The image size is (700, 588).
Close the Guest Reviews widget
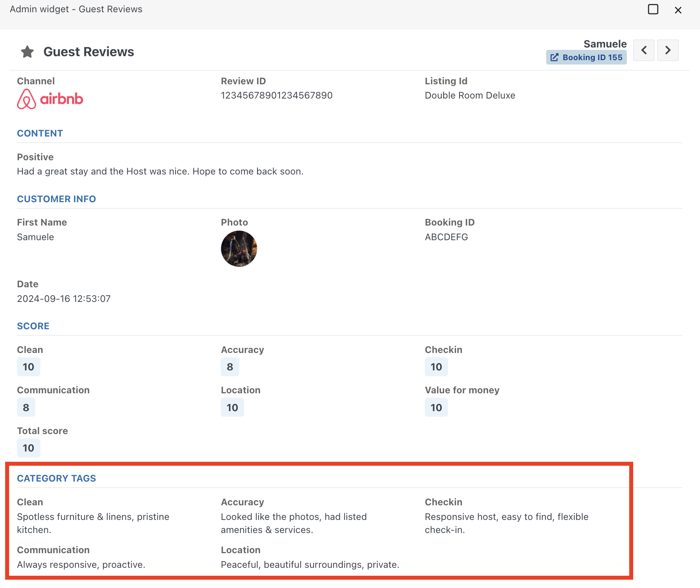[x=678, y=10]
